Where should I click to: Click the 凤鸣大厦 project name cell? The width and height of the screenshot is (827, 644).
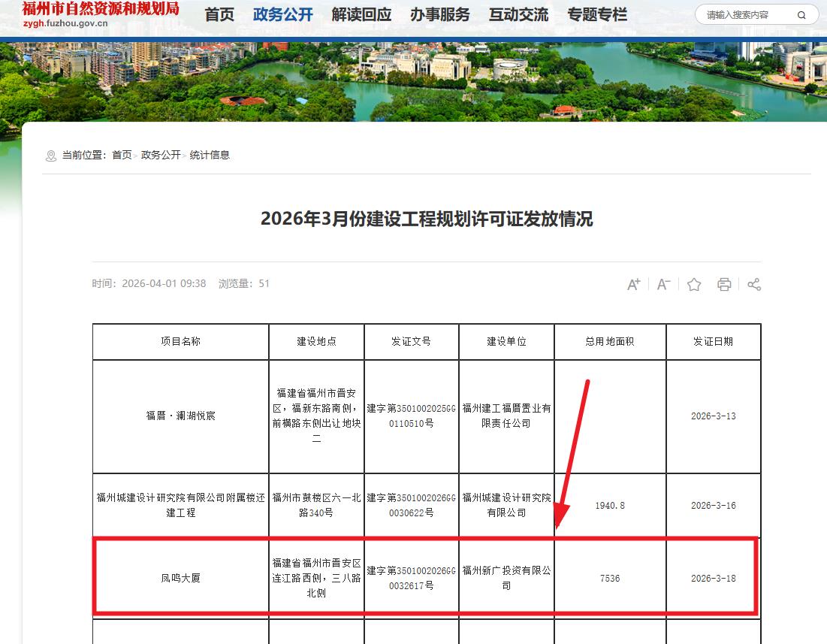(x=180, y=579)
